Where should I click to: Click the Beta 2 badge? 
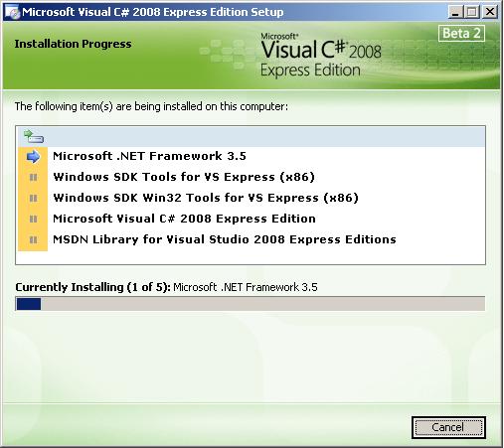click(461, 34)
